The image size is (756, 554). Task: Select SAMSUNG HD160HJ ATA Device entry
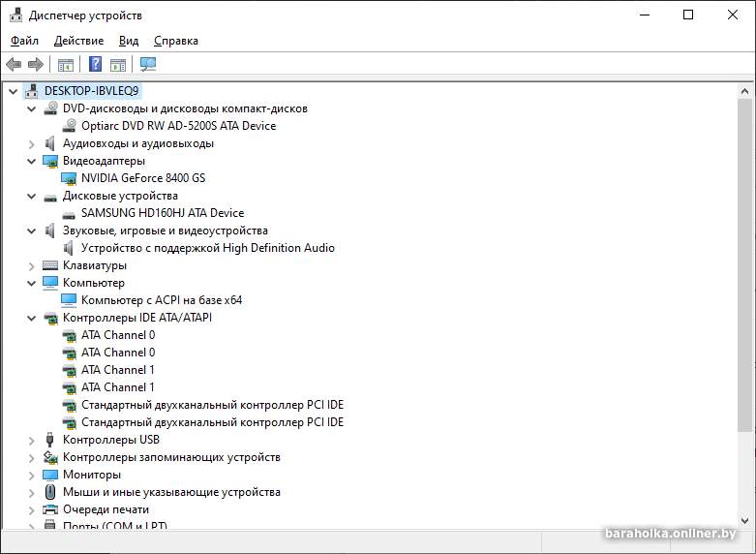click(x=163, y=213)
